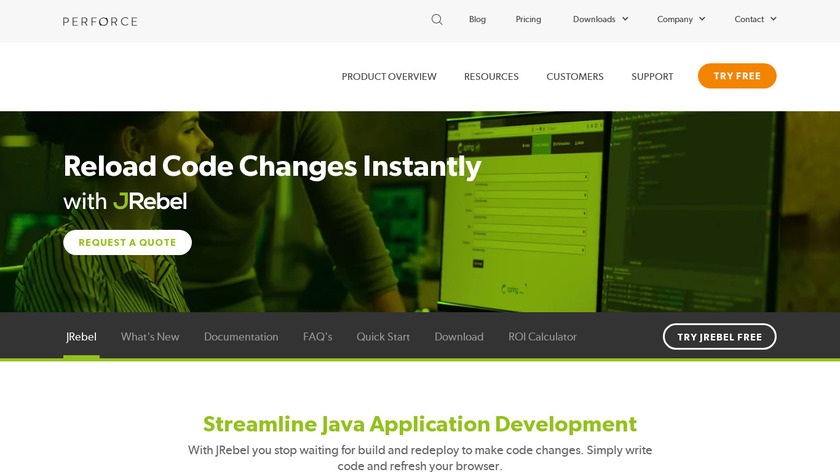
Task: Click the Try JRebel Free button
Action: pyautogui.click(x=719, y=337)
